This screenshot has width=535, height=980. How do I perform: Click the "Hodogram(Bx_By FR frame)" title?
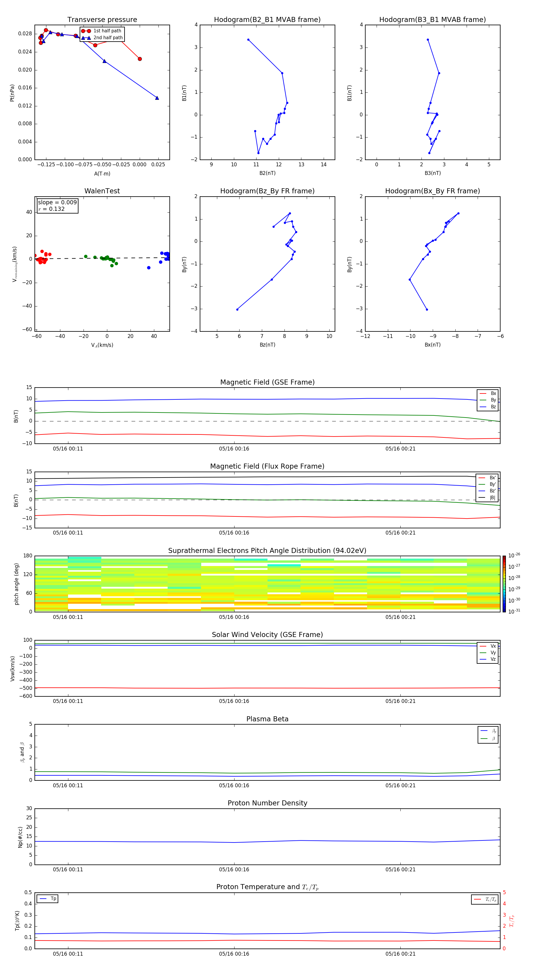pyautogui.click(x=432, y=191)
